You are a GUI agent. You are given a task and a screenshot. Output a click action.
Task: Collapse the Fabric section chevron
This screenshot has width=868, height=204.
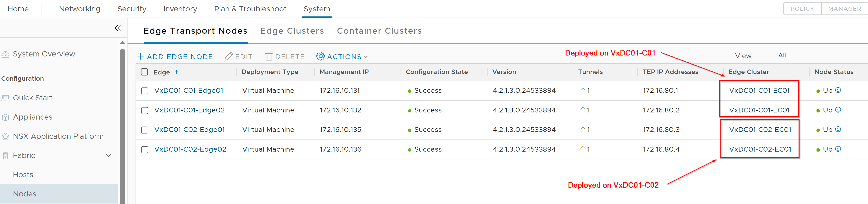tap(109, 155)
